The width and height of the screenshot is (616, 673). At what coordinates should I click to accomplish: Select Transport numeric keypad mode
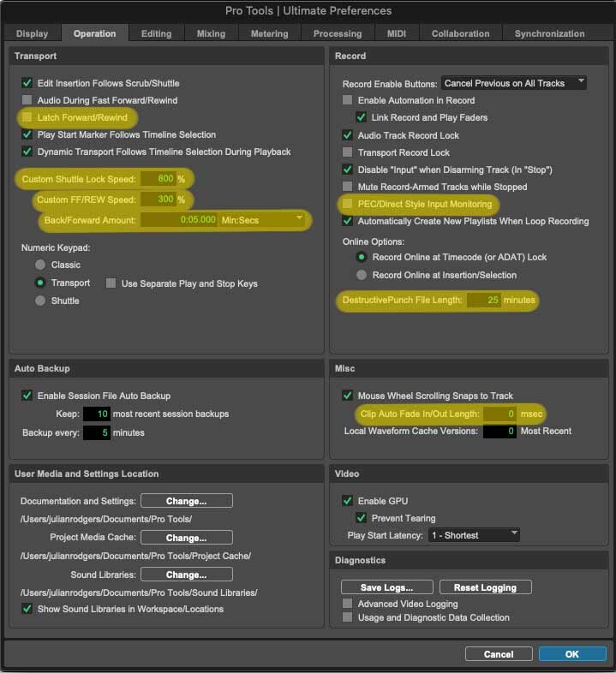pos(40,283)
